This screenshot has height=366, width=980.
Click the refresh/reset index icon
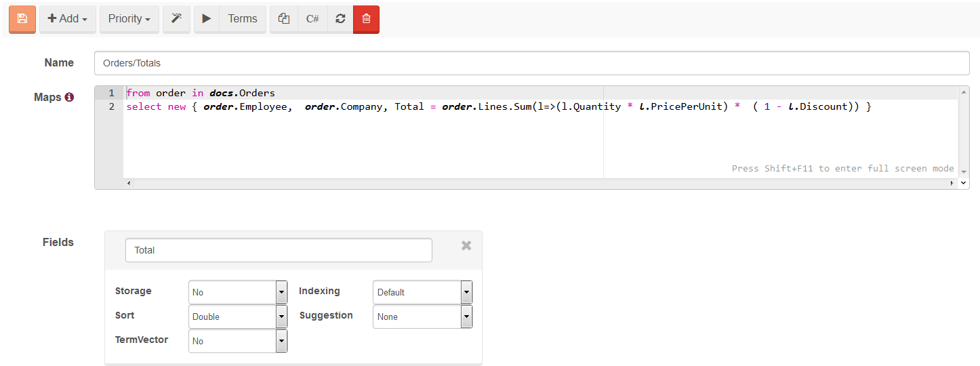point(340,19)
